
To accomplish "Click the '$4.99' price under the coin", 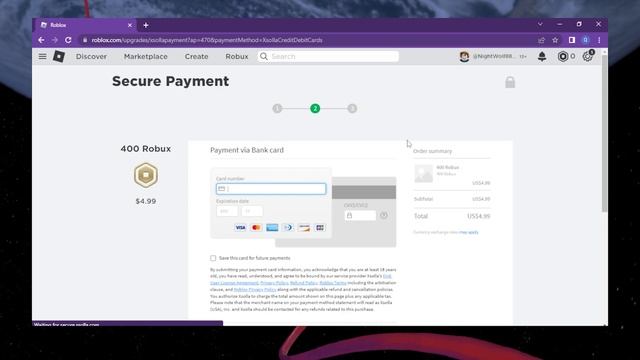I will [x=146, y=201].
